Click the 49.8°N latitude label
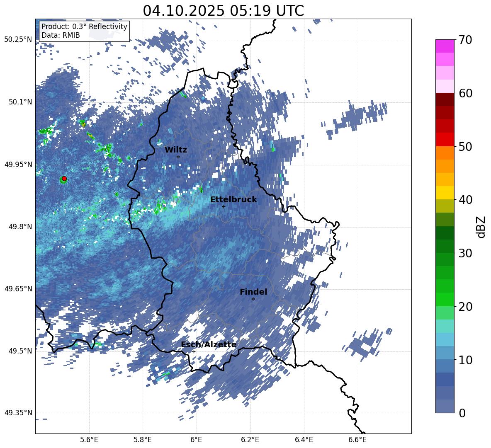 (x=20, y=227)
